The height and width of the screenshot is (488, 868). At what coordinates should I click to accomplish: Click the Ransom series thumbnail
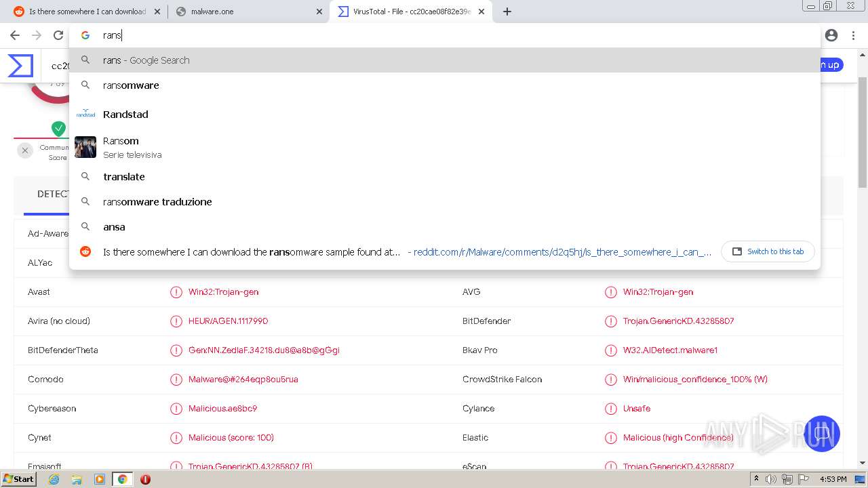pos(85,147)
